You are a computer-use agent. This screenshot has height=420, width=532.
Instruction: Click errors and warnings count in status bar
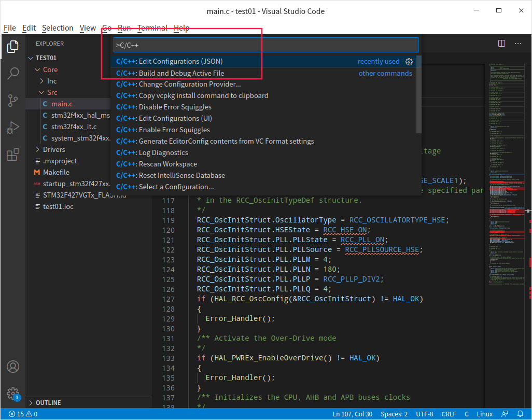point(23,414)
